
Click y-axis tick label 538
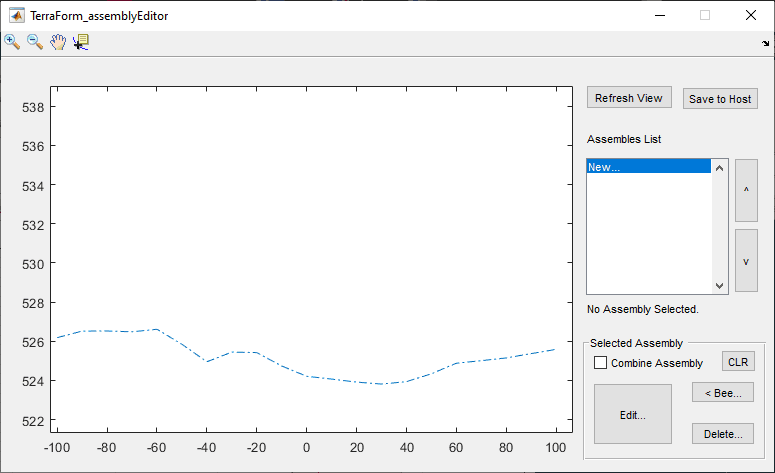point(33,107)
